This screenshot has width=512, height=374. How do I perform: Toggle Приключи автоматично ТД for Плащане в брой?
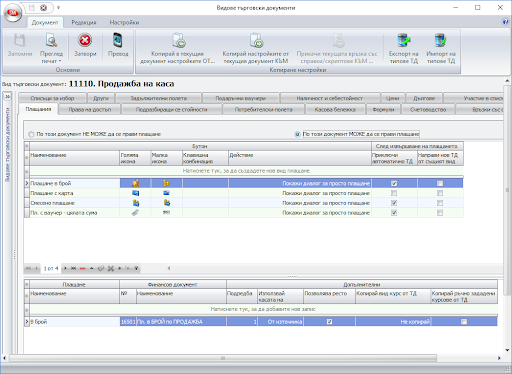point(394,183)
